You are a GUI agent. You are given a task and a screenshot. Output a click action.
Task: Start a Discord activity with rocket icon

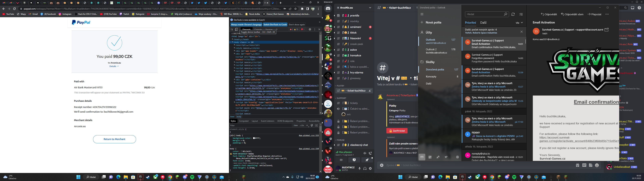coord(367,160)
